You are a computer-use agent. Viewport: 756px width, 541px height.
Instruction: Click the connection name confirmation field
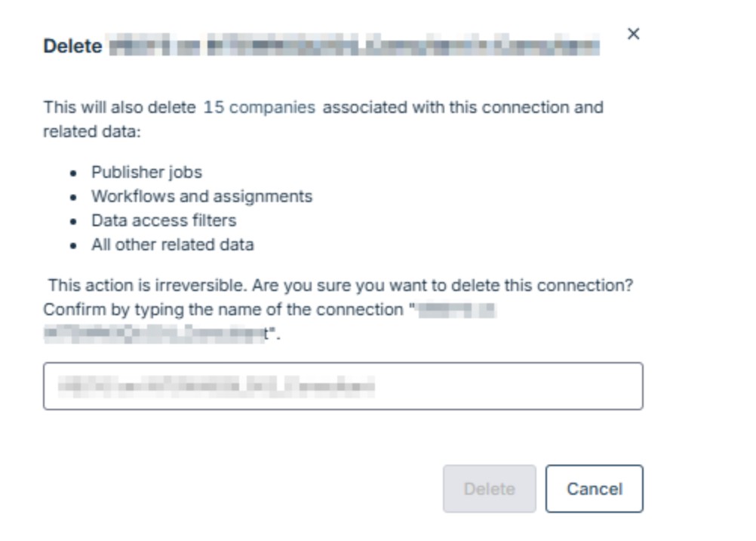[x=343, y=386]
